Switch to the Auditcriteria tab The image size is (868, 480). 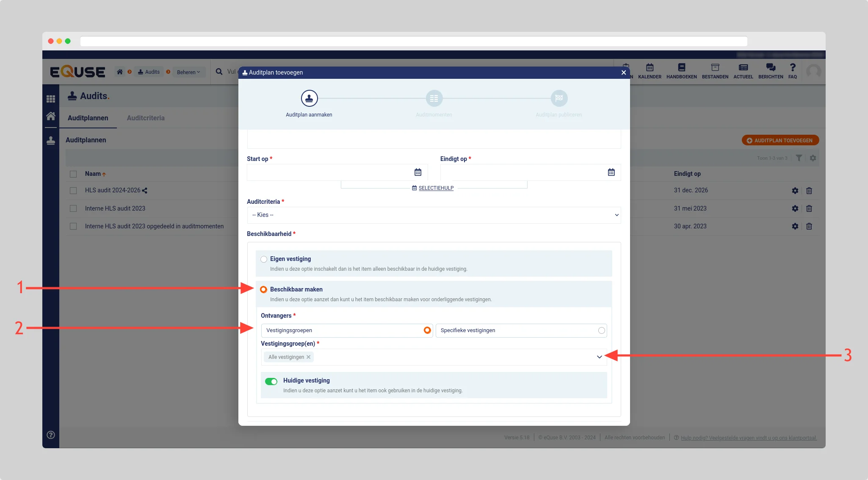coord(146,118)
